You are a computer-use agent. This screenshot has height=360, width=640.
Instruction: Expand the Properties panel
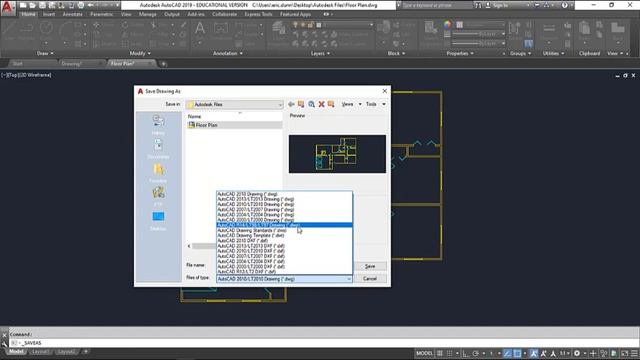460,53
